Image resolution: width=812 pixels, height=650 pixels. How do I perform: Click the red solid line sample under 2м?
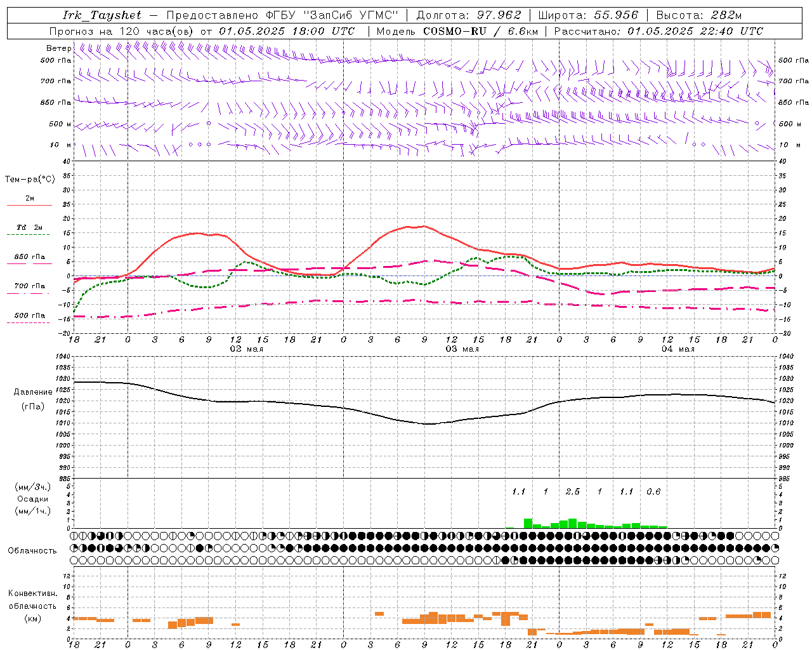coord(29,206)
